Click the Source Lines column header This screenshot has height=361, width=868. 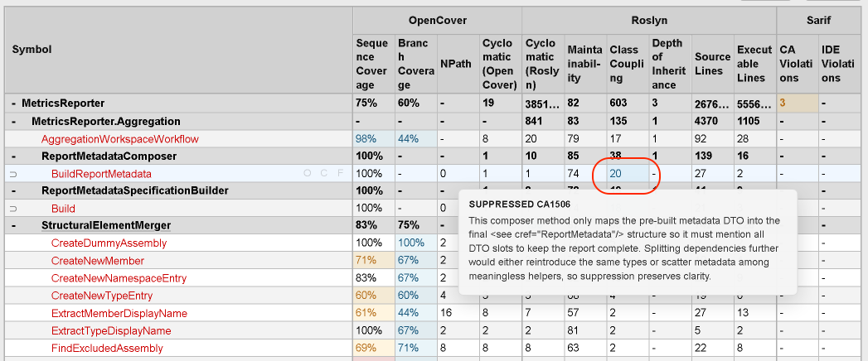coord(712,64)
